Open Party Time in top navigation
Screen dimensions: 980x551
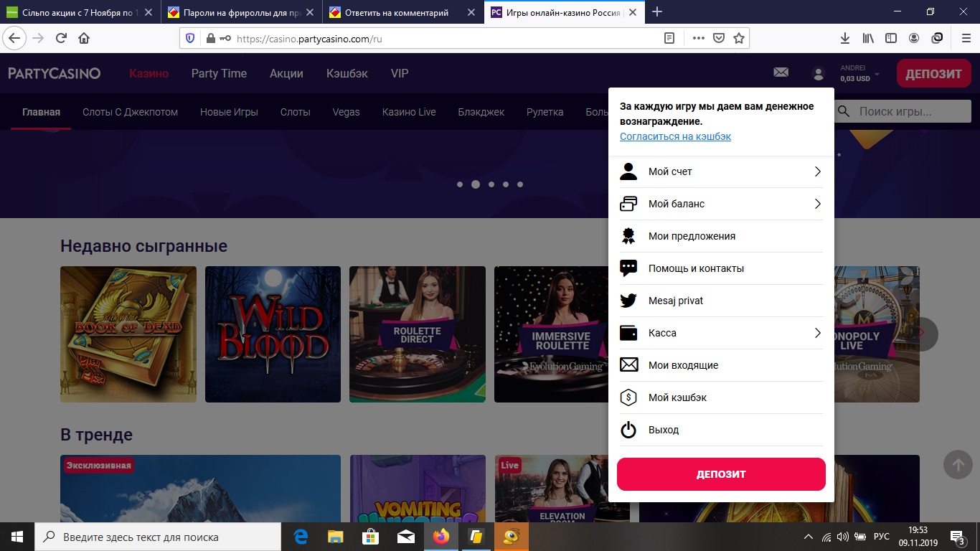[x=219, y=73]
